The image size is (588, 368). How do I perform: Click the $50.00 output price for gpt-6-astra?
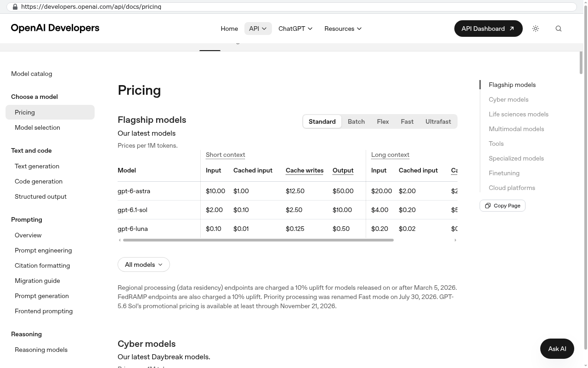343,191
